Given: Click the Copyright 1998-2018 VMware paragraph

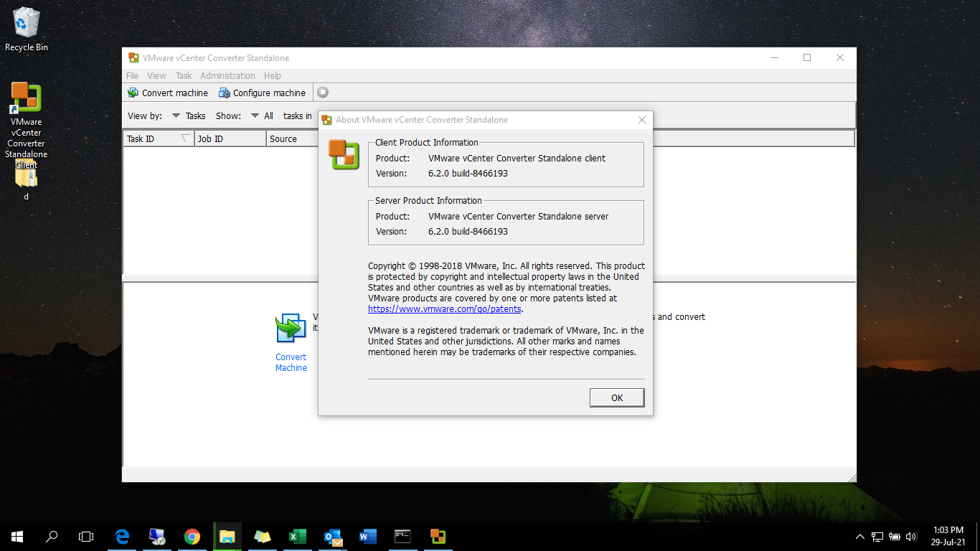Looking at the screenshot, I should (x=507, y=287).
